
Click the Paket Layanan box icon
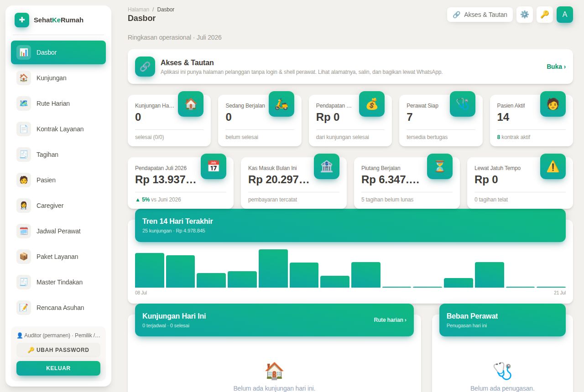point(24,257)
